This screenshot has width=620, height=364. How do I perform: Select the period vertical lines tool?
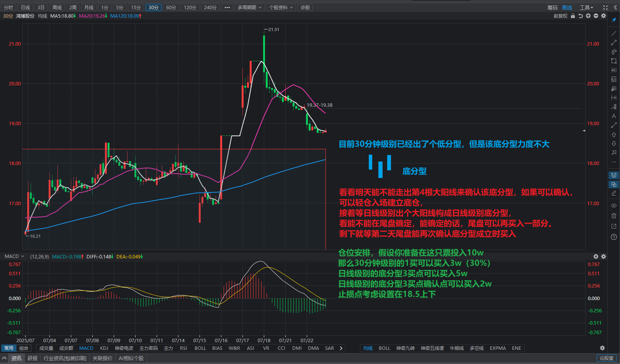pyautogui.click(x=614, y=70)
